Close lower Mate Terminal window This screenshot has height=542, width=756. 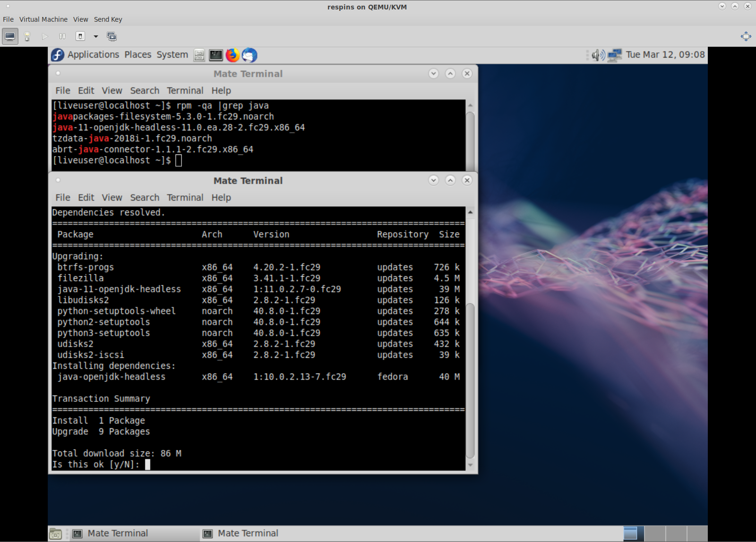(x=467, y=180)
